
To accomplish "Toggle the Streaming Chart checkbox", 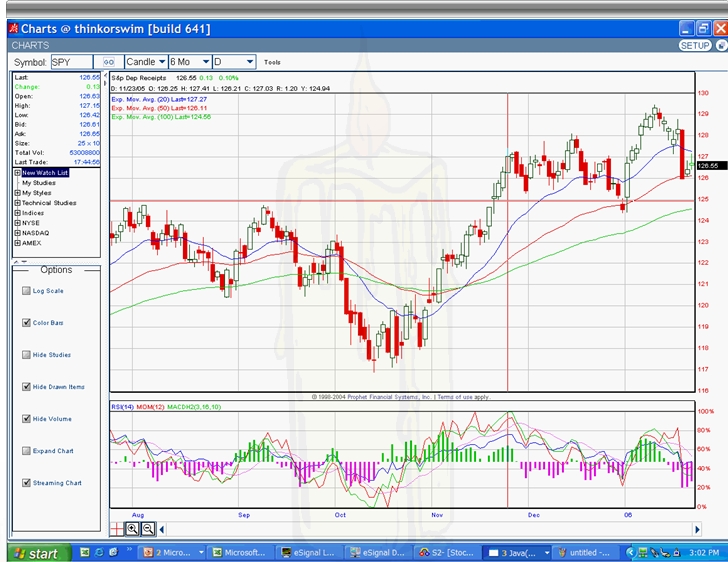I will pyautogui.click(x=26, y=483).
